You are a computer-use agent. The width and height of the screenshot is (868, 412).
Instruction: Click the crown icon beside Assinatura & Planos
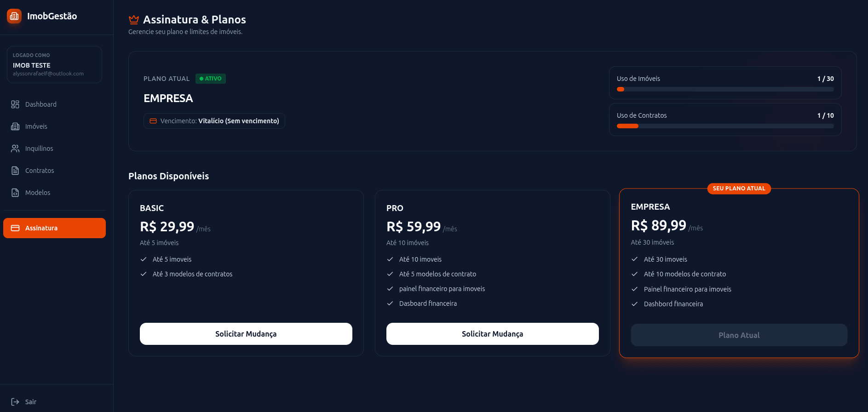point(134,19)
